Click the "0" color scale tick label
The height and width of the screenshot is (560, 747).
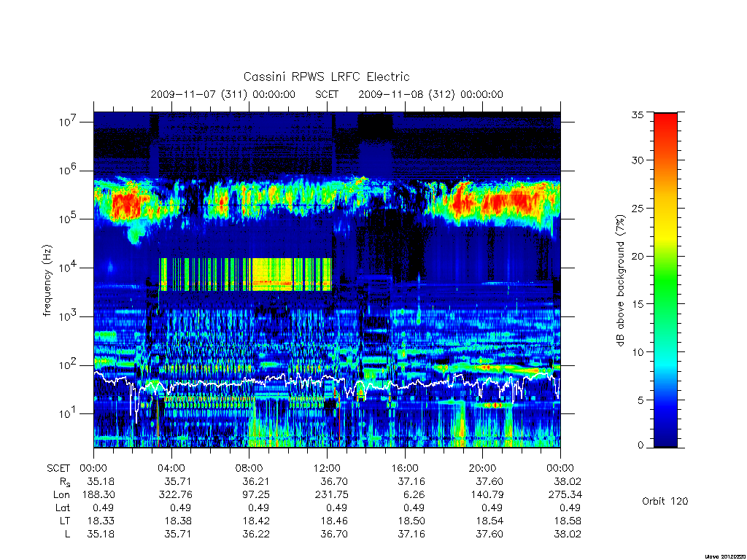640,446
